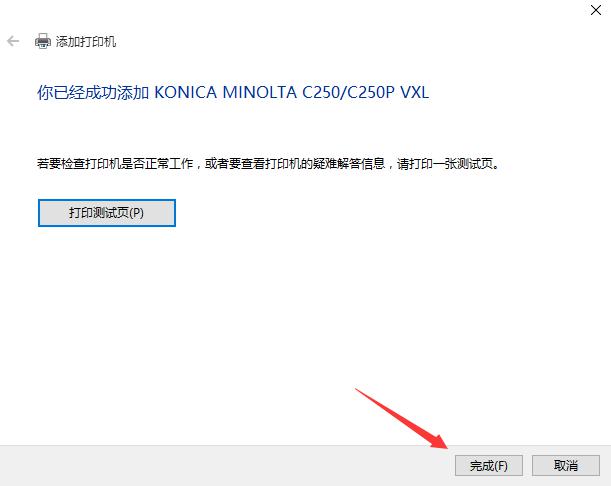Click the 若要检查打印机 phrase at sentence start
611x486 pixels.
point(79,164)
